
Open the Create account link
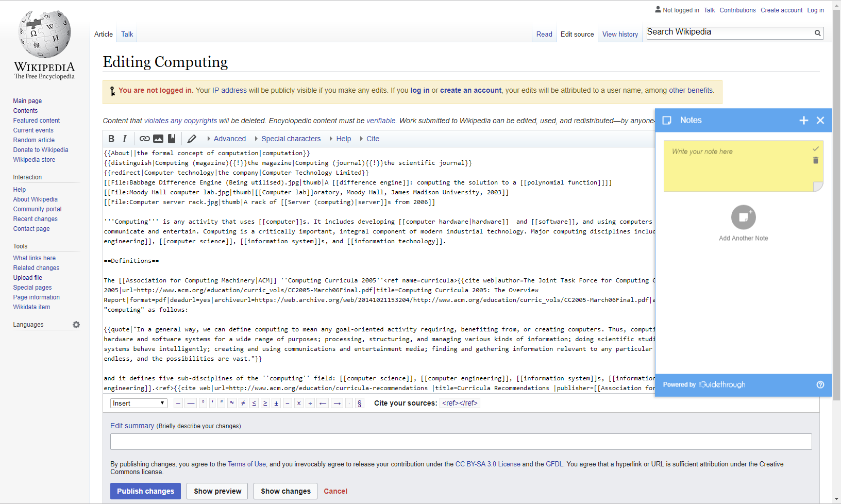[781, 10]
